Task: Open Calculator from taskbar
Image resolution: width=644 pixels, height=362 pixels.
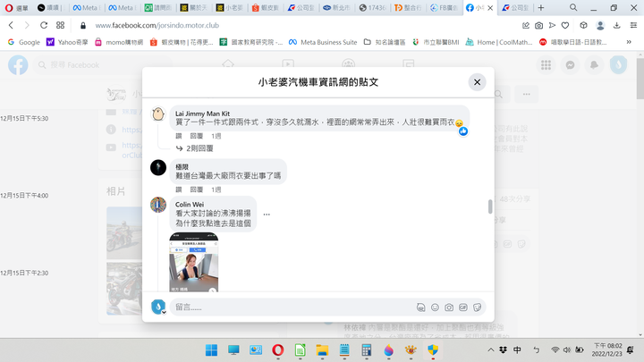Action: click(367, 350)
